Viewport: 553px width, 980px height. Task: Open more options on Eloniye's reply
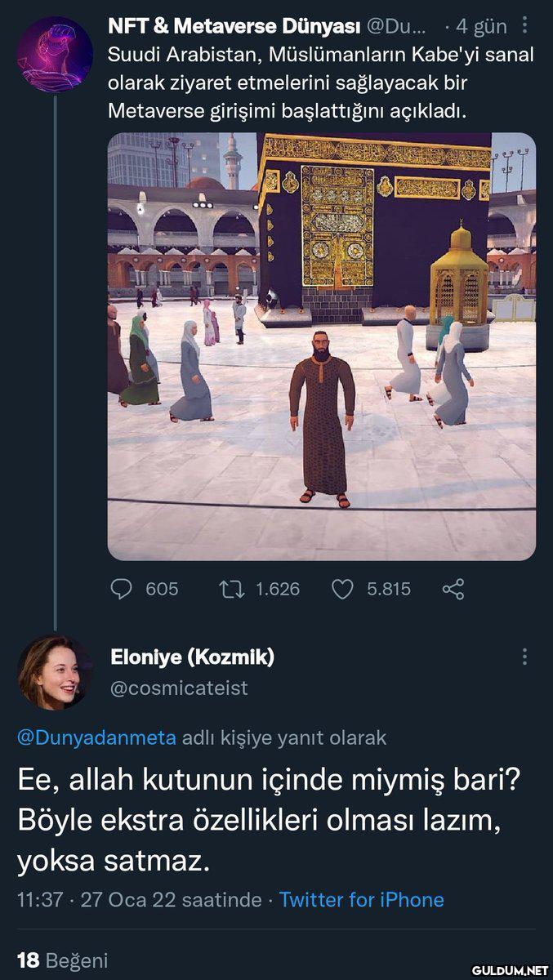tap(524, 657)
